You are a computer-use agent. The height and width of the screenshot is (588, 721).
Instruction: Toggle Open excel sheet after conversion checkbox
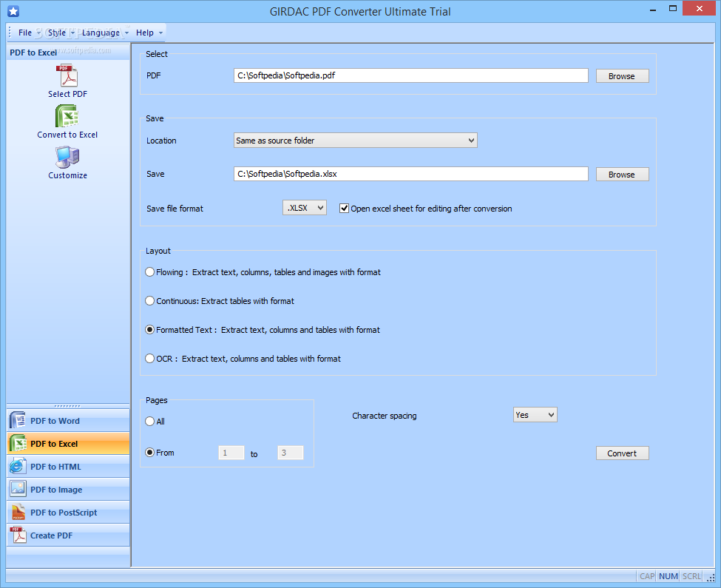click(344, 209)
